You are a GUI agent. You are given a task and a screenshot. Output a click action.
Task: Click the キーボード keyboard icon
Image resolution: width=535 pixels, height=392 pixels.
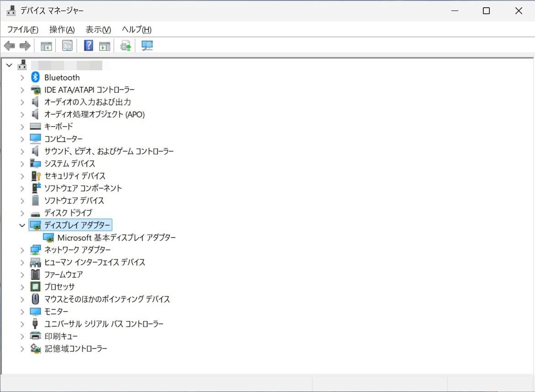(x=36, y=126)
